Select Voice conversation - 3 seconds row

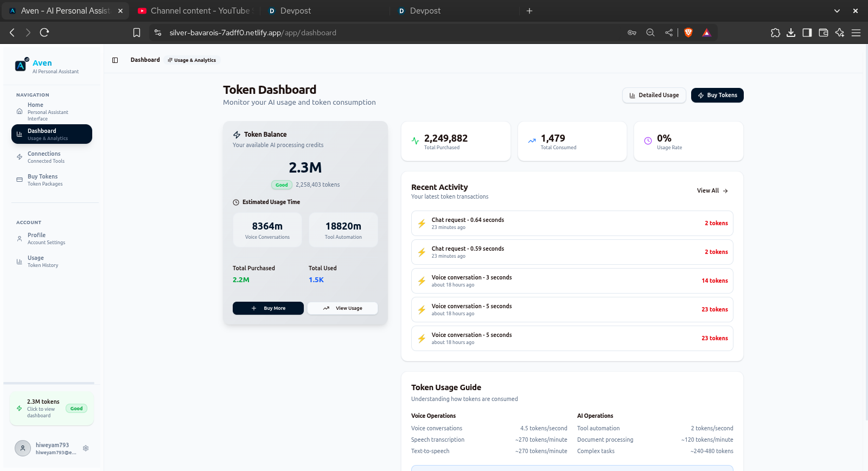coord(572,281)
